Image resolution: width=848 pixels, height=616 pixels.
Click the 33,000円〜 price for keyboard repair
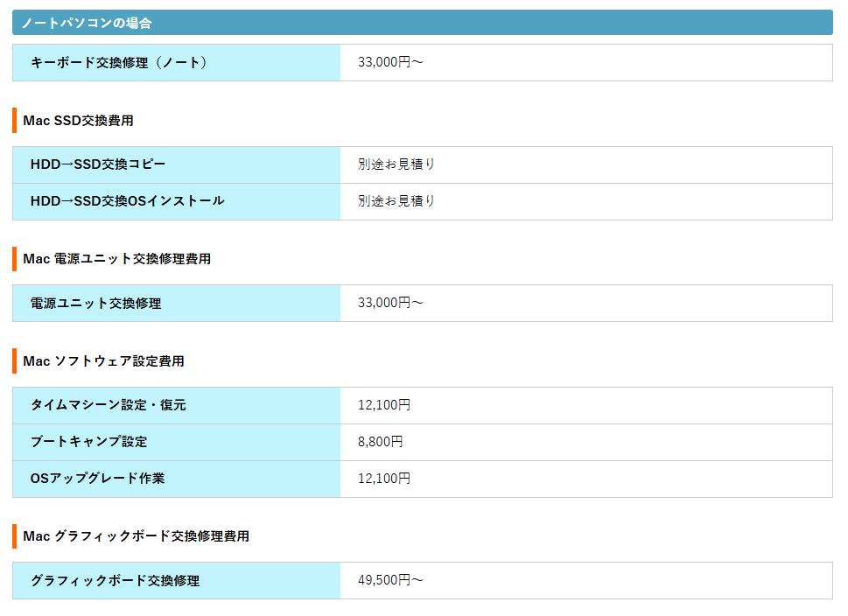pos(390,62)
